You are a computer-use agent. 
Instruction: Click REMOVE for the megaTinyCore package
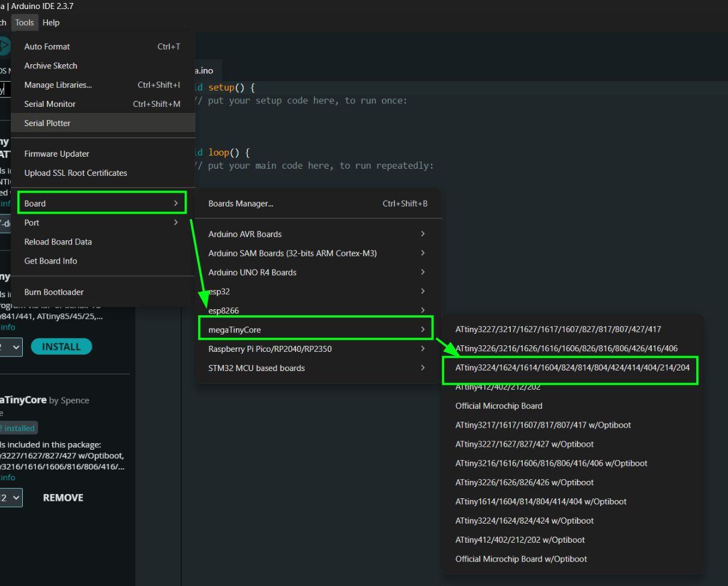pos(63,498)
